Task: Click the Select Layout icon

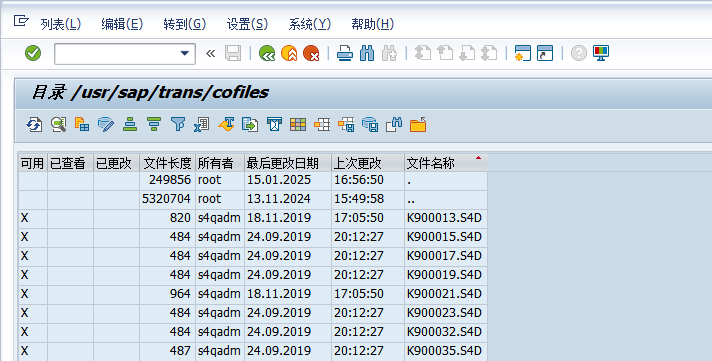Action: (322, 124)
